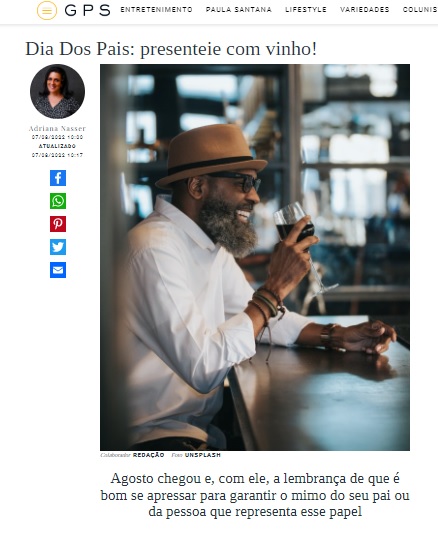Click the Dia Dos Pais headline
Image resolution: width=438 pixels, height=535 pixels.
click(x=171, y=48)
